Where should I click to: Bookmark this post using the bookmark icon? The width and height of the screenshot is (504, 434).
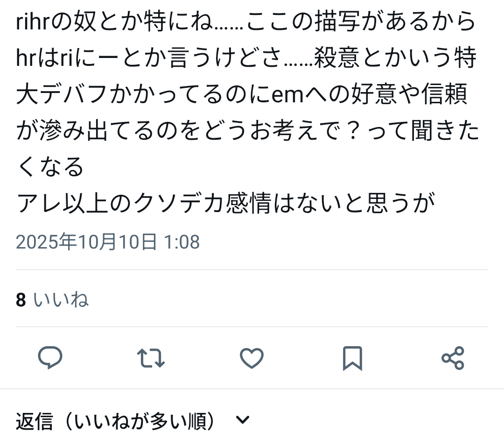tap(353, 358)
